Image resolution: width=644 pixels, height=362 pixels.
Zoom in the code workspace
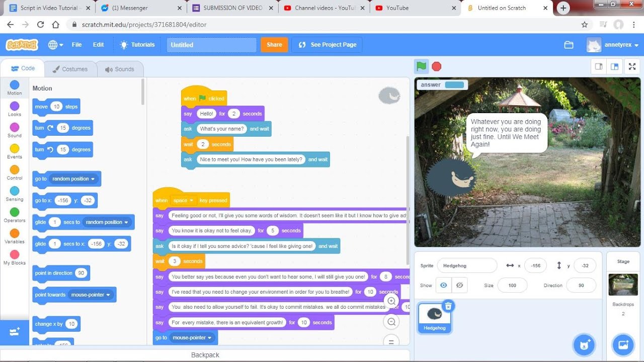391,301
